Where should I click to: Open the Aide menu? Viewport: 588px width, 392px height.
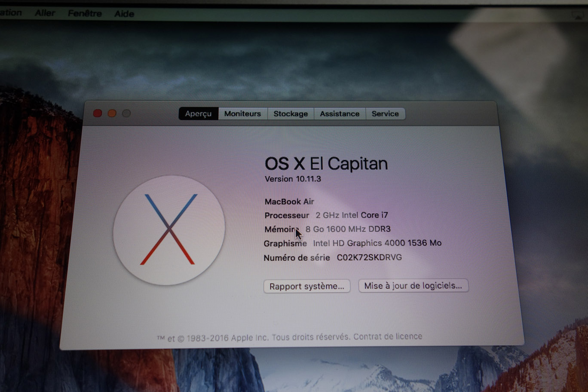tap(124, 14)
